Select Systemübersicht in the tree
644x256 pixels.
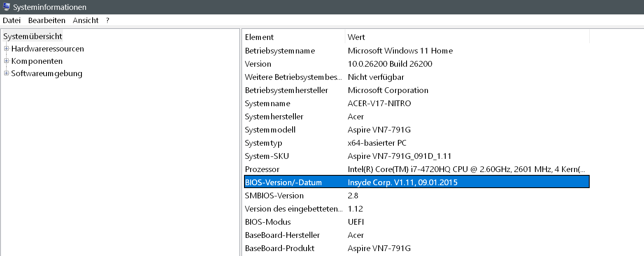pos(33,36)
